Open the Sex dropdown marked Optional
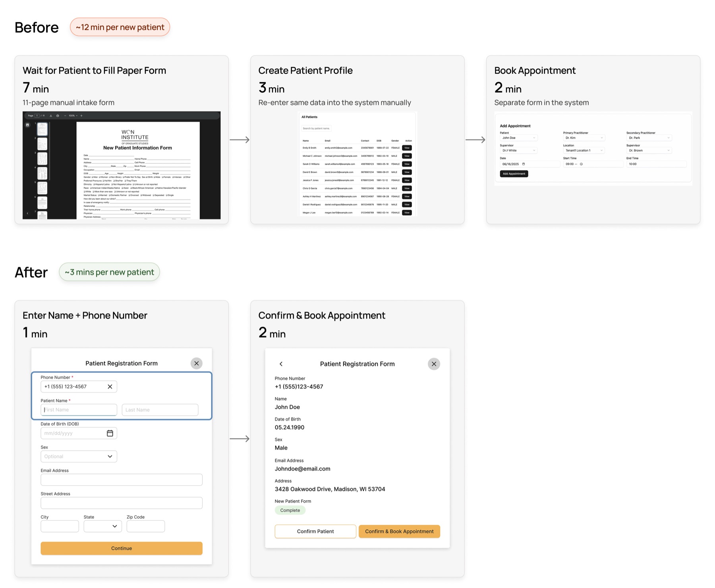 click(x=79, y=457)
